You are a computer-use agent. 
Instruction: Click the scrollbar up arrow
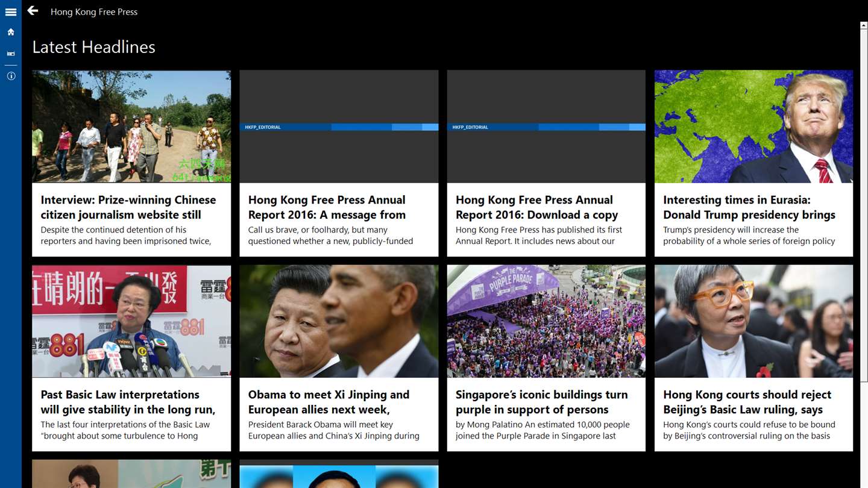tap(864, 25)
